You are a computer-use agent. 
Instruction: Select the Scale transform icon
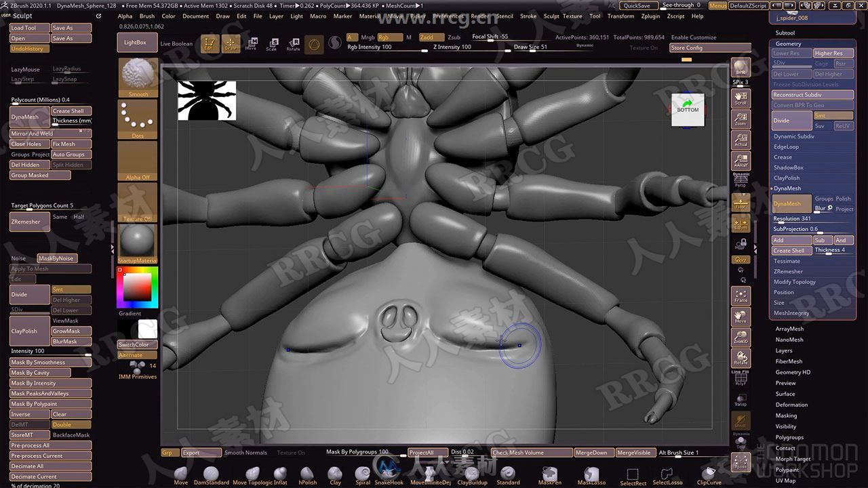tap(271, 44)
